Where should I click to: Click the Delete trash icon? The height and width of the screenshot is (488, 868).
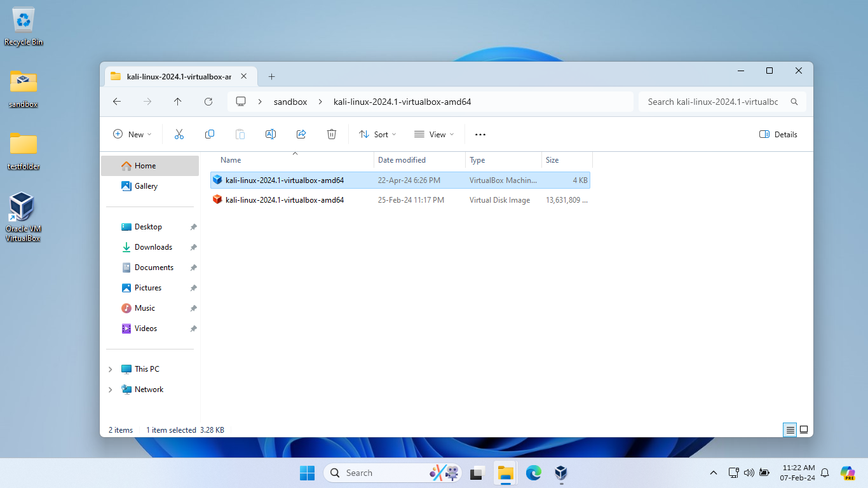[332, 134]
